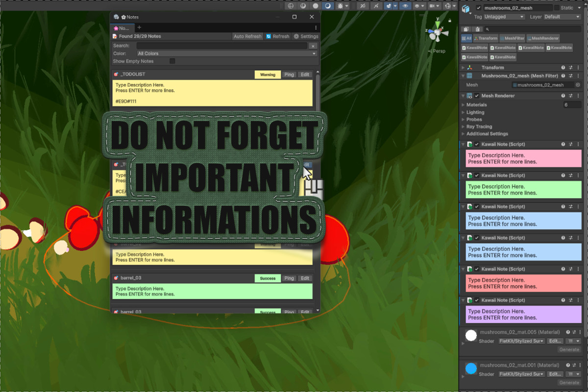Open help icon on the pink Kawaii Note
This screenshot has height=392, width=588.
pyautogui.click(x=563, y=145)
